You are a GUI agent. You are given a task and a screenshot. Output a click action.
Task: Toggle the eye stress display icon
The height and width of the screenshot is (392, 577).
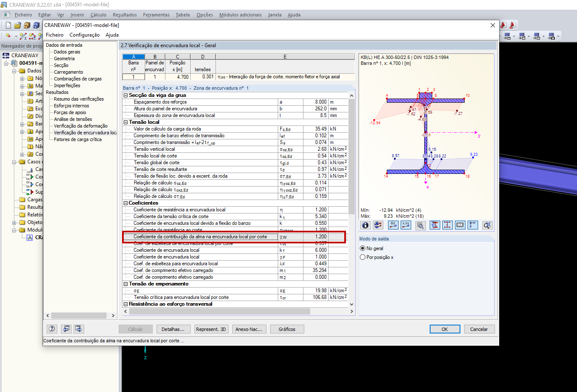(378, 225)
